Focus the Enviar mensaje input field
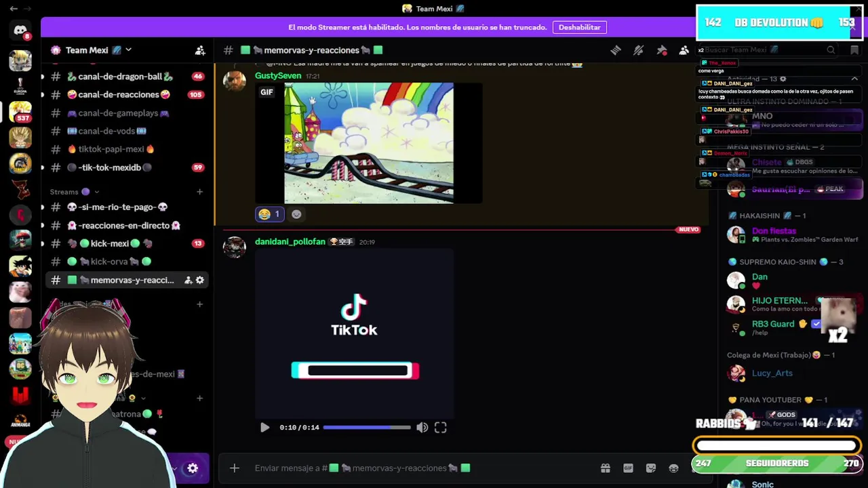Screen dimensions: 868x488 point(420,468)
